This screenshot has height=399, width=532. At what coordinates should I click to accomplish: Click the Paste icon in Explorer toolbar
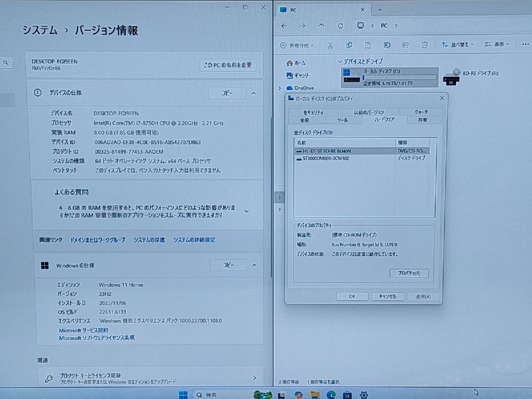coord(368,45)
